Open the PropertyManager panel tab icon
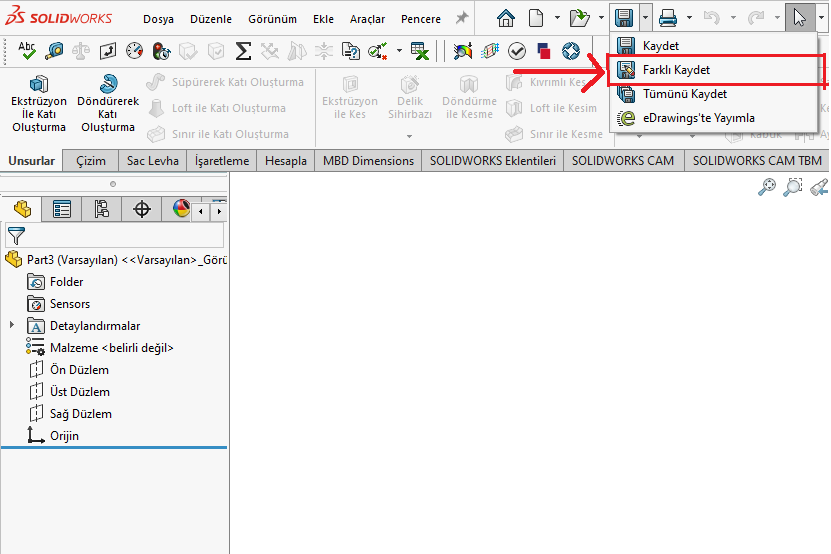The width and height of the screenshot is (831, 554). 62,209
